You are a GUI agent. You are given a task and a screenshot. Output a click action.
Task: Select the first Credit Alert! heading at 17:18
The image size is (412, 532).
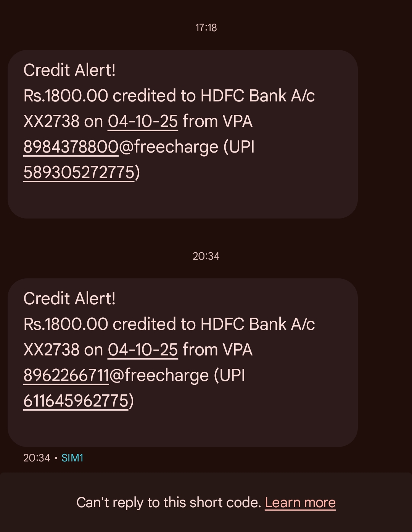(69, 70)
